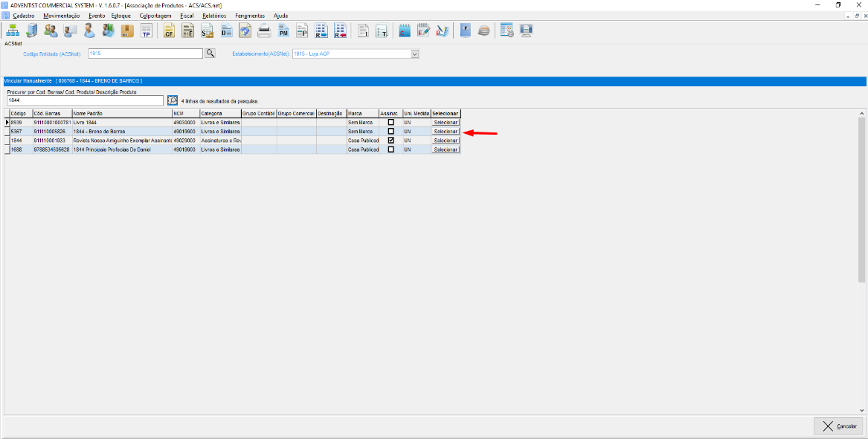Click the organization chart toolbar icon
This screenshot has width=868, height=439.
(12, 31)
